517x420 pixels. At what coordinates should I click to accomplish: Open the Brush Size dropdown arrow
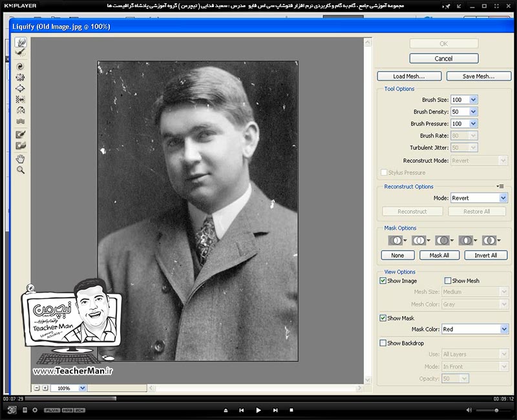click(x=474, y=100)
